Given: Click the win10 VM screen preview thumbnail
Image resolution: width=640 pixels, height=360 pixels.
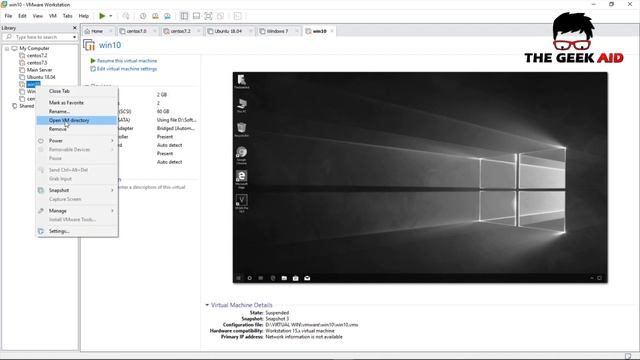Looking at the screenshot, I should [x=420, y=178].
